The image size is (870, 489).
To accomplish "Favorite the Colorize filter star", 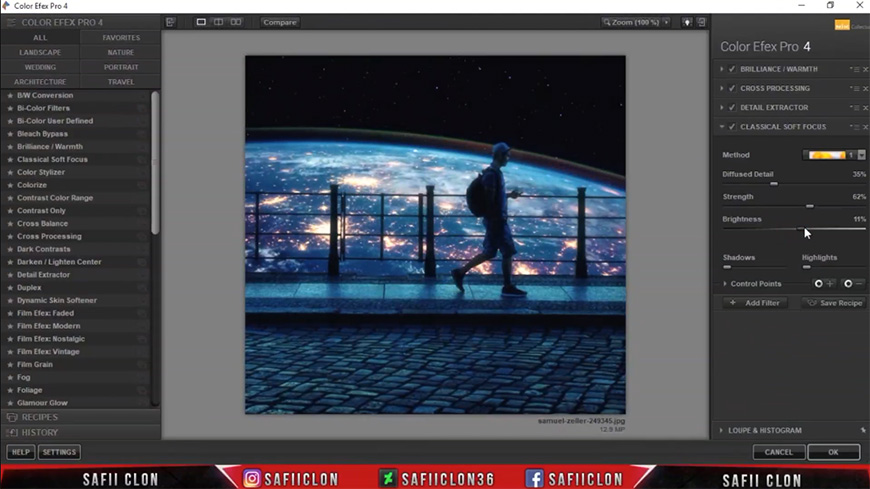I will coord(9,185).
